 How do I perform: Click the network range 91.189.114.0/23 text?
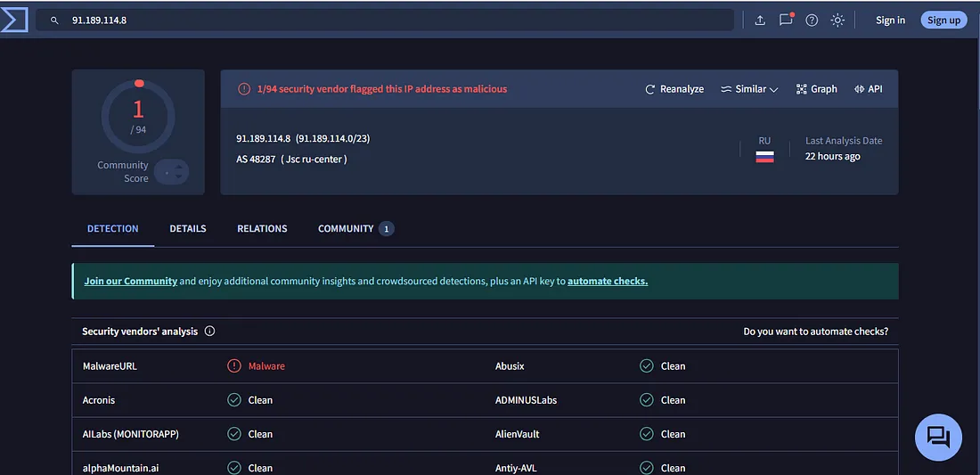pyautogui.click(x=333, y=138)
